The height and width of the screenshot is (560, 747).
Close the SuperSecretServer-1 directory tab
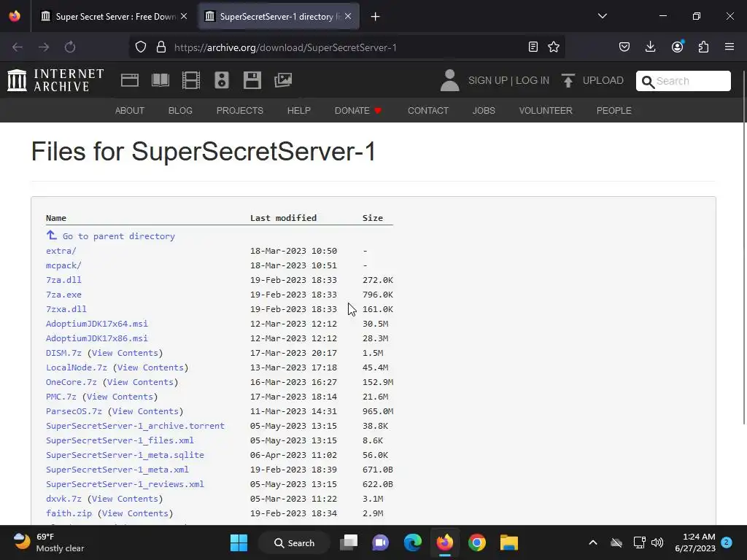(348, 16)
